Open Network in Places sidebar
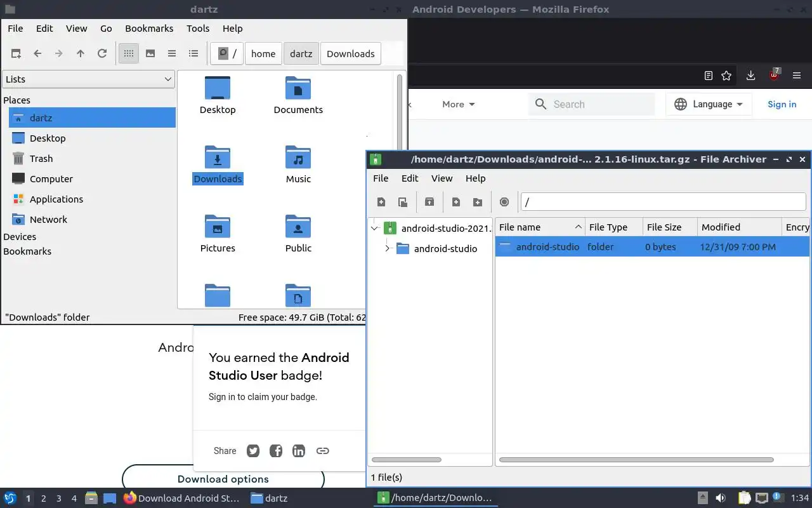Viewport: 812px width, 508px height. pos(93,220)
